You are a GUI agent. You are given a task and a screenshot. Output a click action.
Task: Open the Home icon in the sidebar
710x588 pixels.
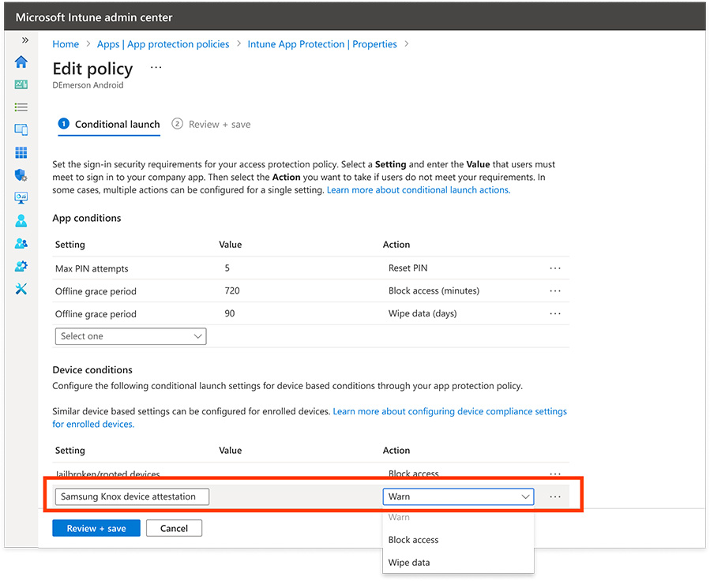point(21,62)
